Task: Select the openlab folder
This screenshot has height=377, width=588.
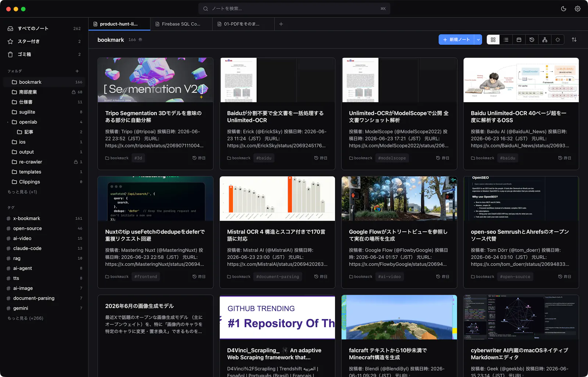Action: pyautogui.click(x=44, y=122)
